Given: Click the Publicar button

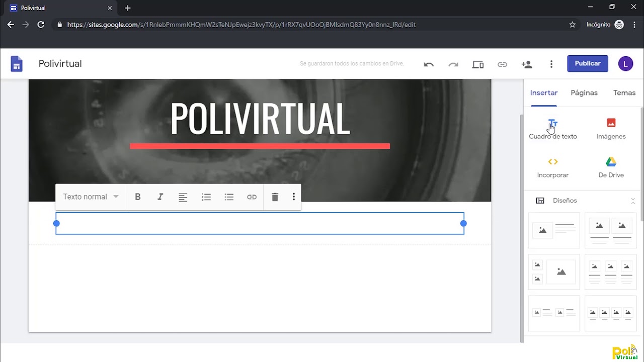Looking at the screenshot, I should pyautogui.click(x=588, y=63).
